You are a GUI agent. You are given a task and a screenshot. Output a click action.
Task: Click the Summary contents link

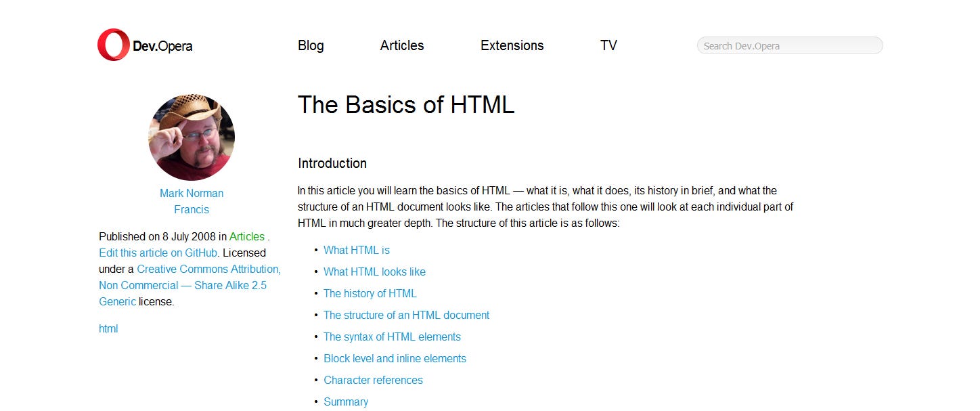[x=346, y=402]
